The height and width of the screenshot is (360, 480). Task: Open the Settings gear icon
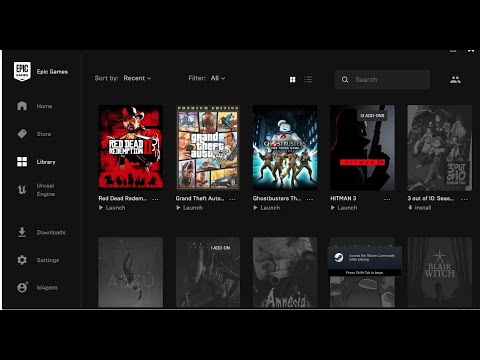tap(22, 260)
